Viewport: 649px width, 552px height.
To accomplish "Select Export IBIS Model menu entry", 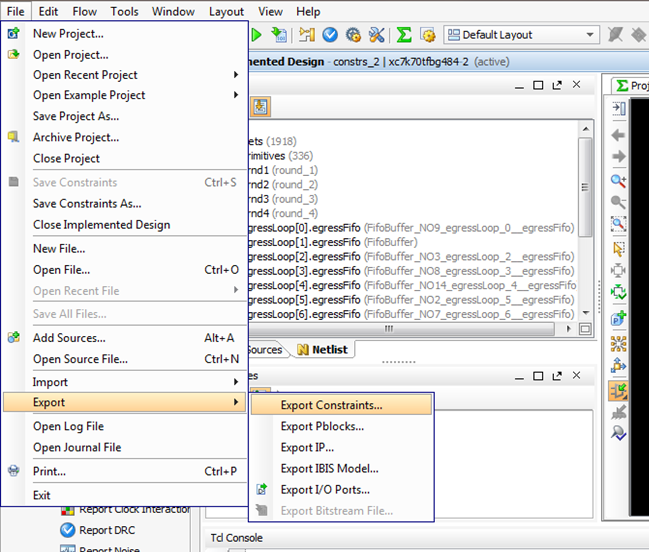I will pos(330,469).
